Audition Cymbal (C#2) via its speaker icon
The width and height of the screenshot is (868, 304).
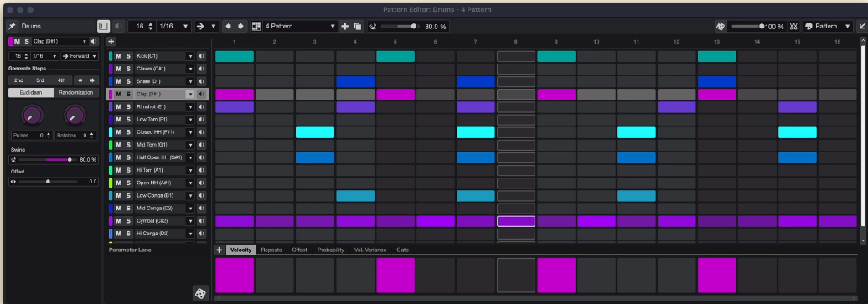201,221
